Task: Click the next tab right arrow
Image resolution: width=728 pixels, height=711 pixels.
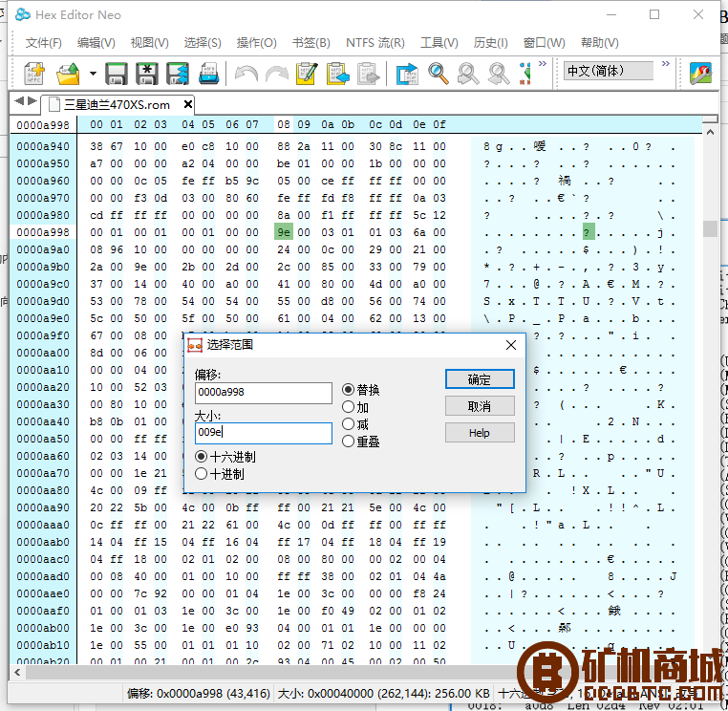Action: click(32, 100)
